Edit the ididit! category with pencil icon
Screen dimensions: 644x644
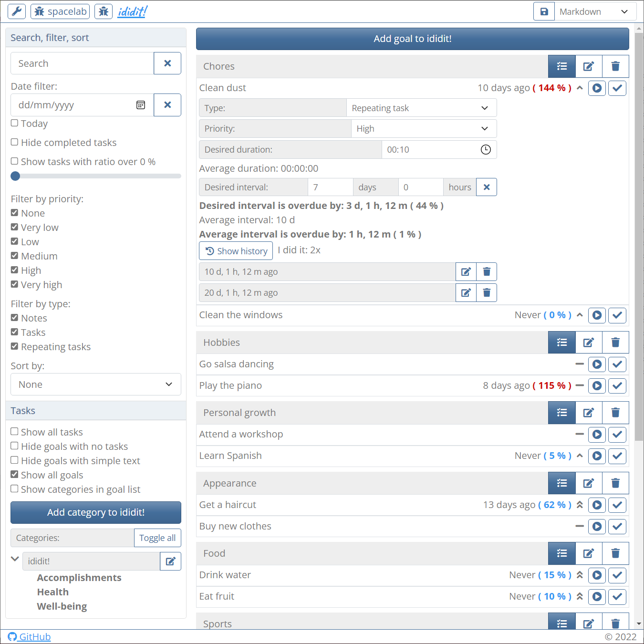pyautogui.click(x=170, y=561)
